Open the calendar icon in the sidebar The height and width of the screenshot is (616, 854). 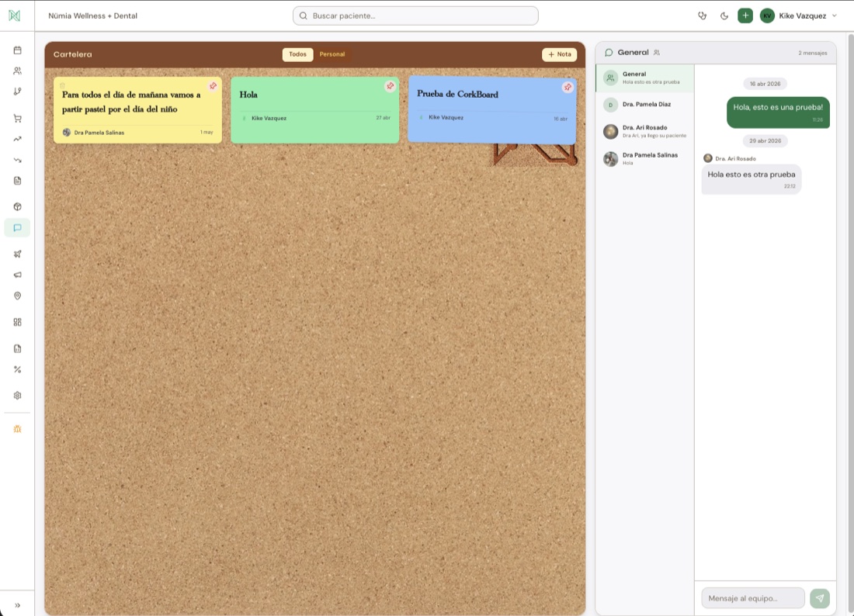[x=17, y=50]
